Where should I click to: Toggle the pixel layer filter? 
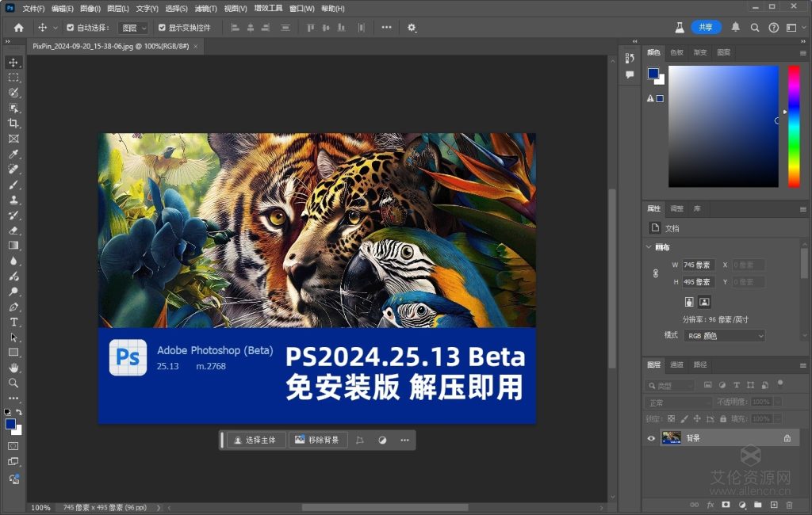coord(708,385)
